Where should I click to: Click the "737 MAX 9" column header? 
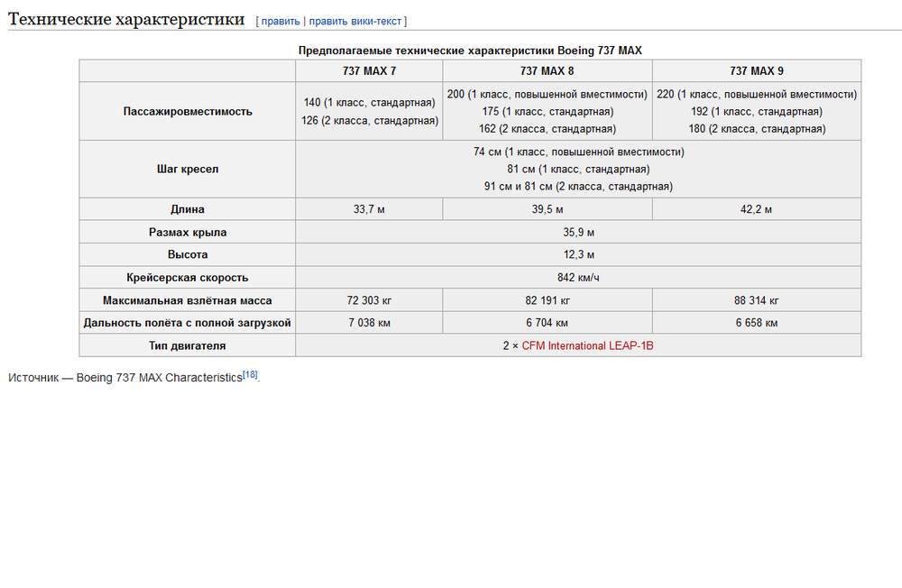click(757, 70)
